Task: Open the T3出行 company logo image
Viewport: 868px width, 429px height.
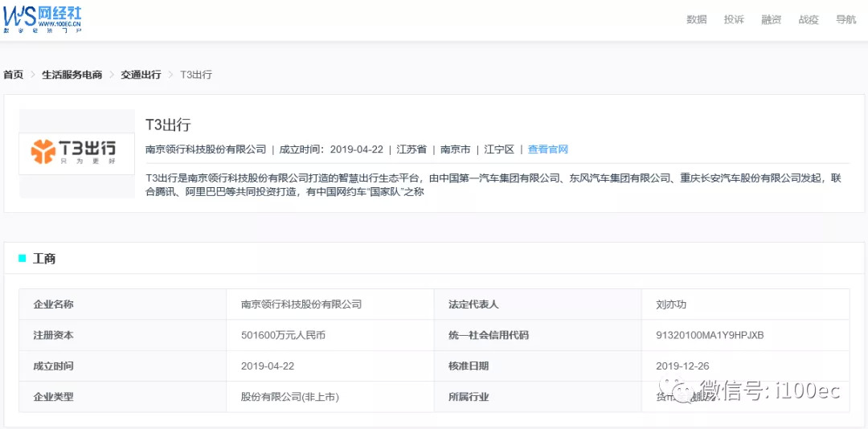Action: [77, 153]
